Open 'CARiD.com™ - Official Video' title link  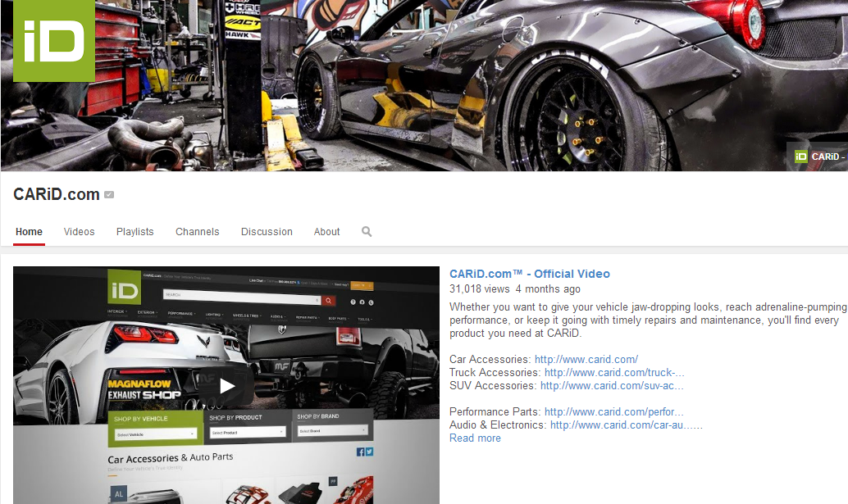[530, 274]
